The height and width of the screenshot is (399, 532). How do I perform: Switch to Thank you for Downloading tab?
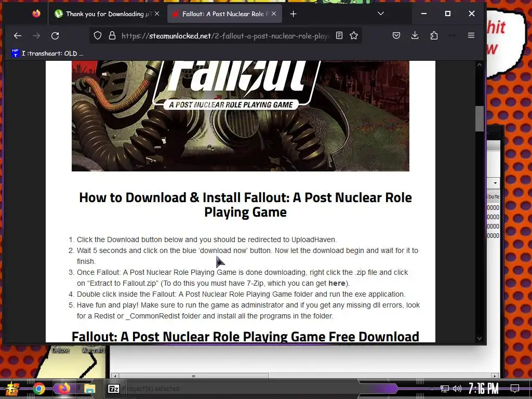click(x=105, y=14)
